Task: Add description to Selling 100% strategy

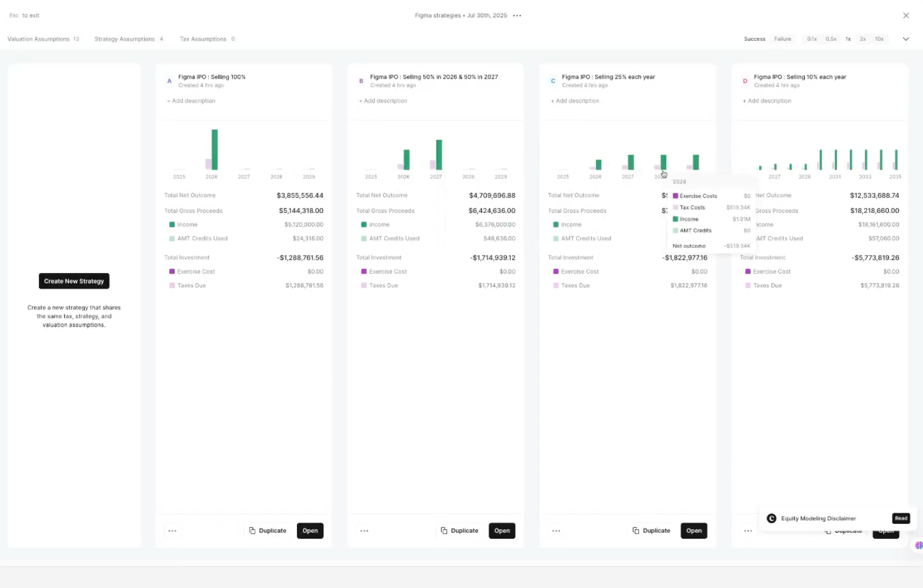Action: pos(191,101)
